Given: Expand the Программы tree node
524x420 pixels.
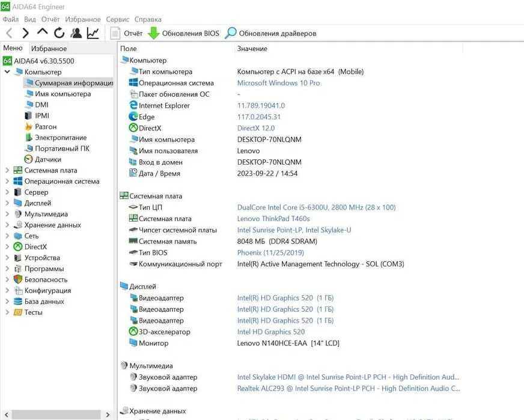Looking at the screenshot, I should [7, 269].
